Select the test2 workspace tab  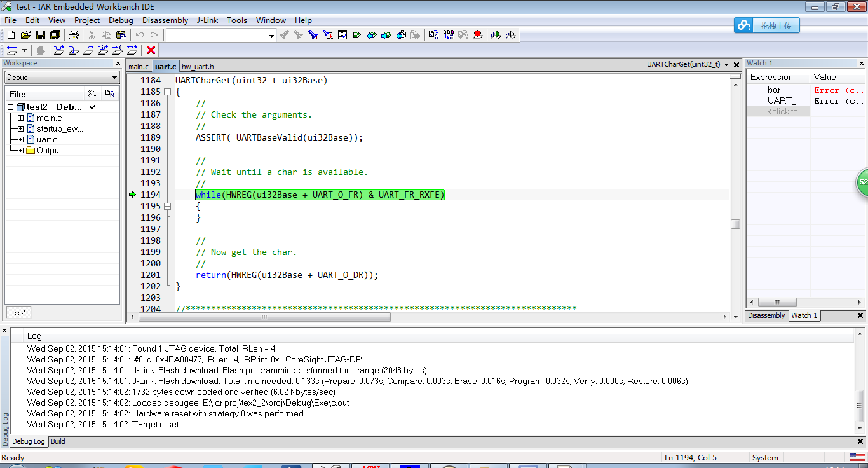(x=18, y=313)
